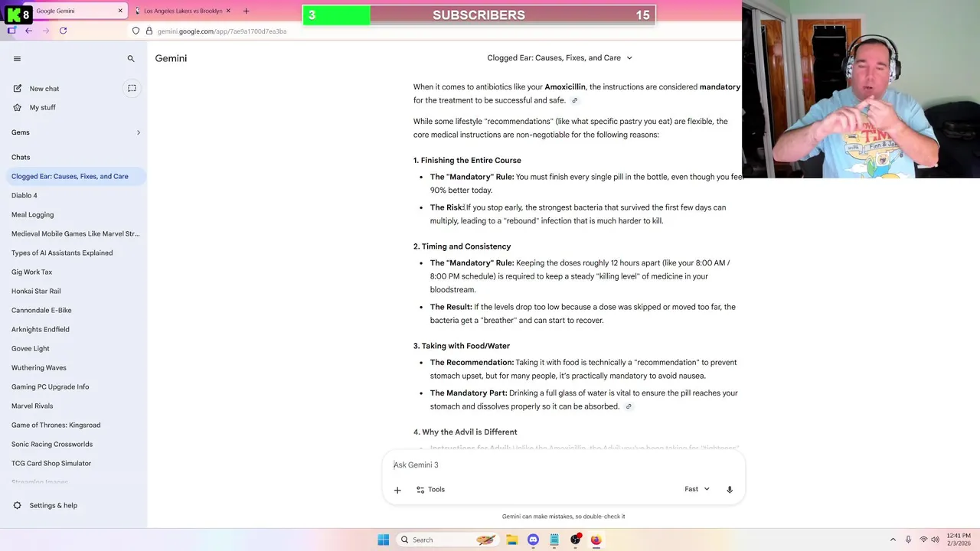Reload the page with the refresh icon
The height and width of the screenshot is (551, 980).
coord(63,31)
